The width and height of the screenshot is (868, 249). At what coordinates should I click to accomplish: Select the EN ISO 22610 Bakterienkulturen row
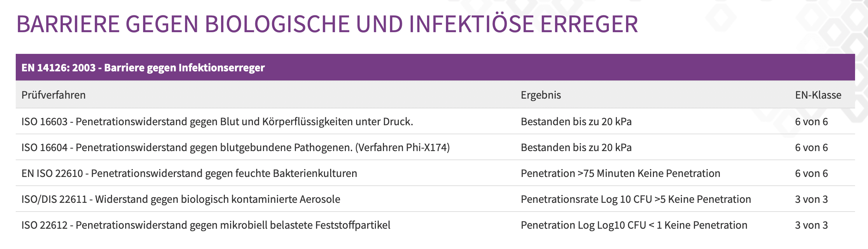(435, 173)
